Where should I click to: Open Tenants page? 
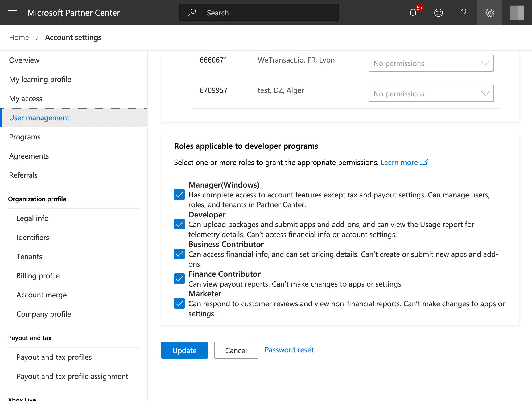tap(29, 257)
